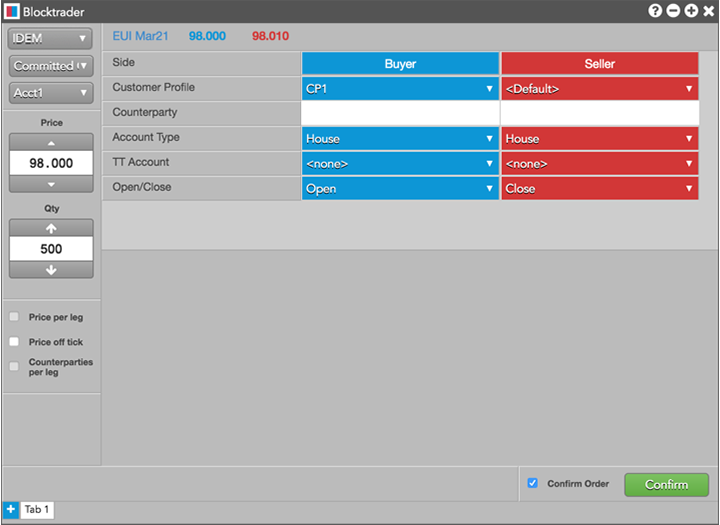Image resolution: width=720 pixels, height=525 pixels.
Task: Open the Committed type dropdown
Action: (51, 66)
